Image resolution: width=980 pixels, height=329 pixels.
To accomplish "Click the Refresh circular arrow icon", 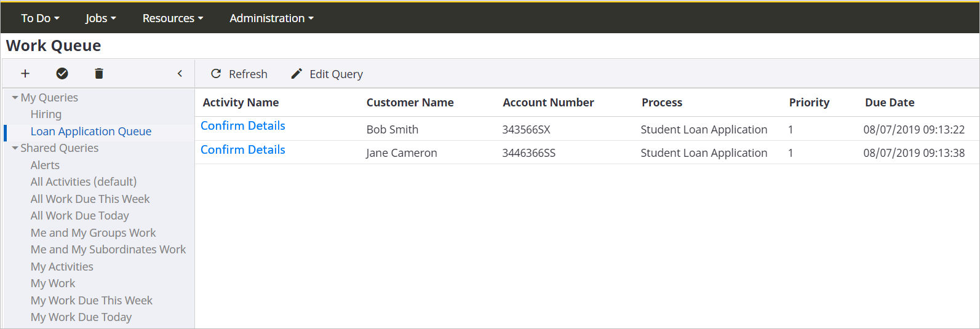I will pyautogui.click(x=216, y=74).
